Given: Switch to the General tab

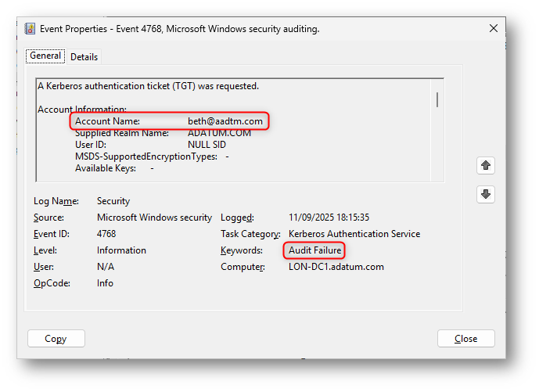Looking at the screenshot, I should coord(45,56).
